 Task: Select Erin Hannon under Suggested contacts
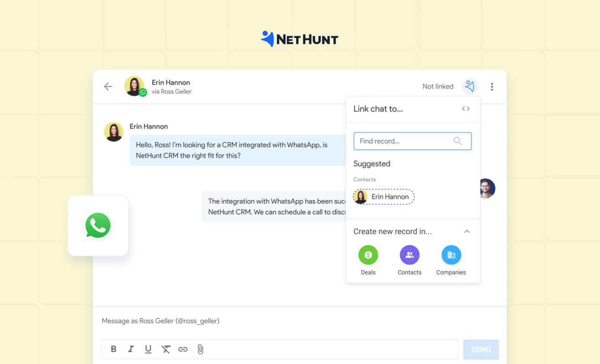tap(383, 197)
